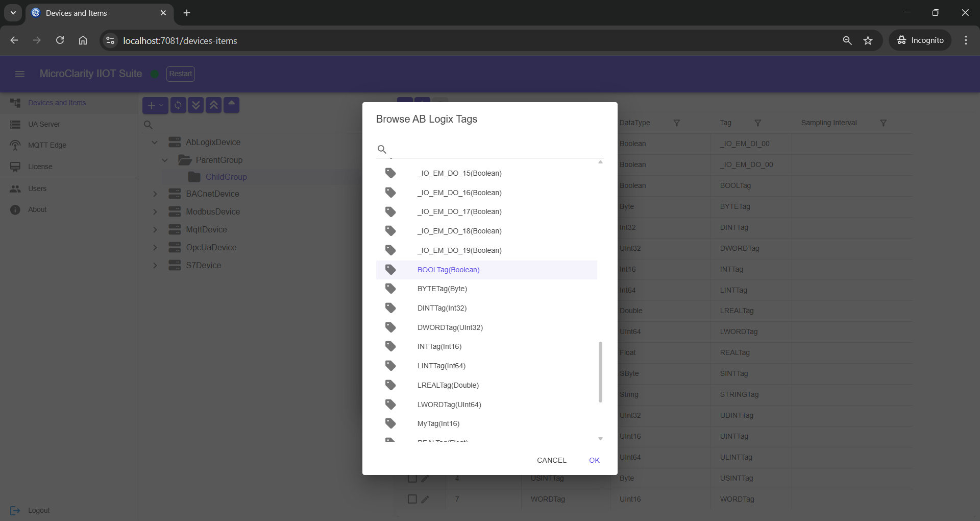Click the search field in the tag dialog
The image size is (980, 521).
point(495,149)
